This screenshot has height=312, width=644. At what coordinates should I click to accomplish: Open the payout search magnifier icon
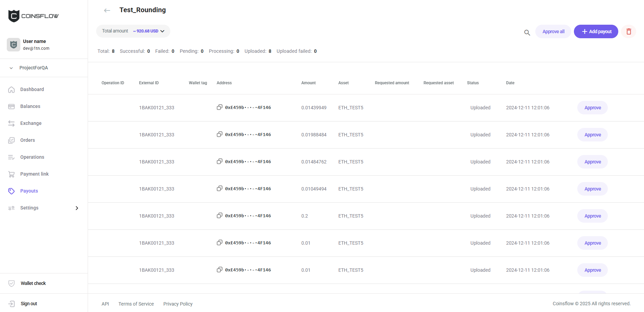point(527,32)
